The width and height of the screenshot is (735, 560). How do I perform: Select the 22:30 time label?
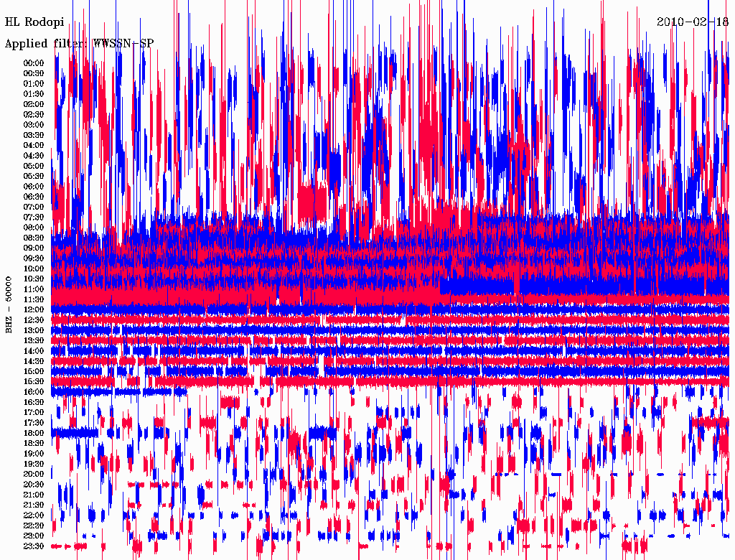coord(34,526)
